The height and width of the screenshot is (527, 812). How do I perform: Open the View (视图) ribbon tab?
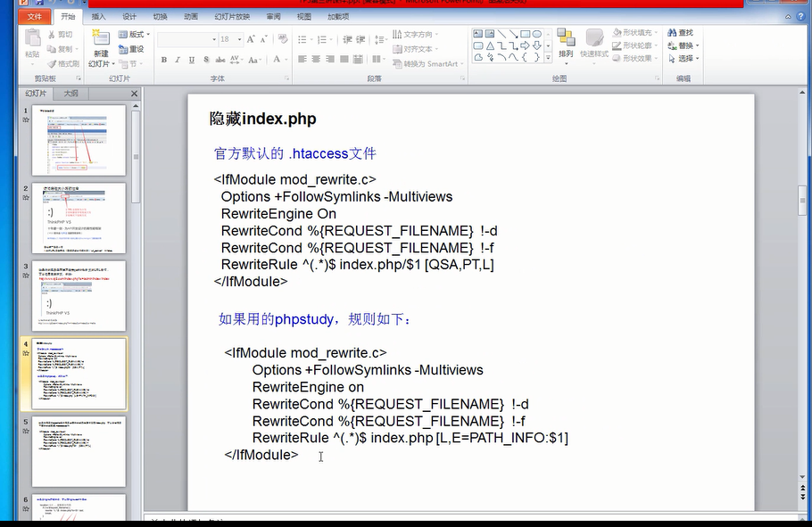coord(303,14)
